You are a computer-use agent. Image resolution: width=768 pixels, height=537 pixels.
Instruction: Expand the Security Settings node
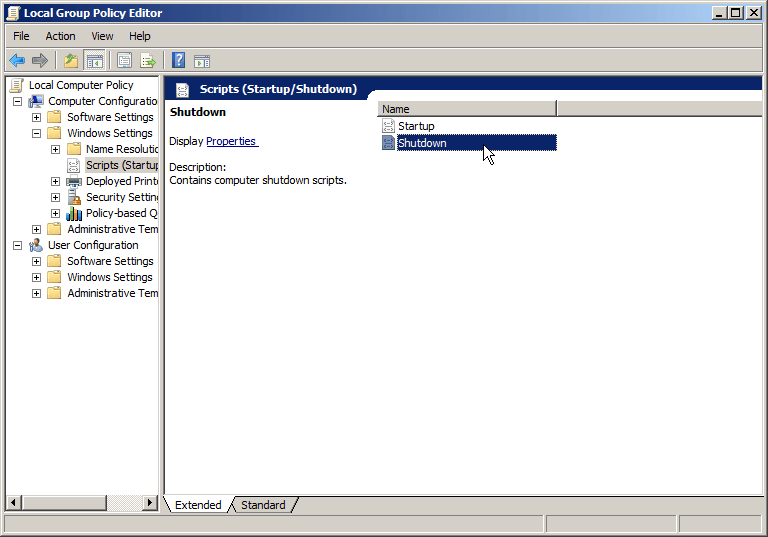(55, 197)
